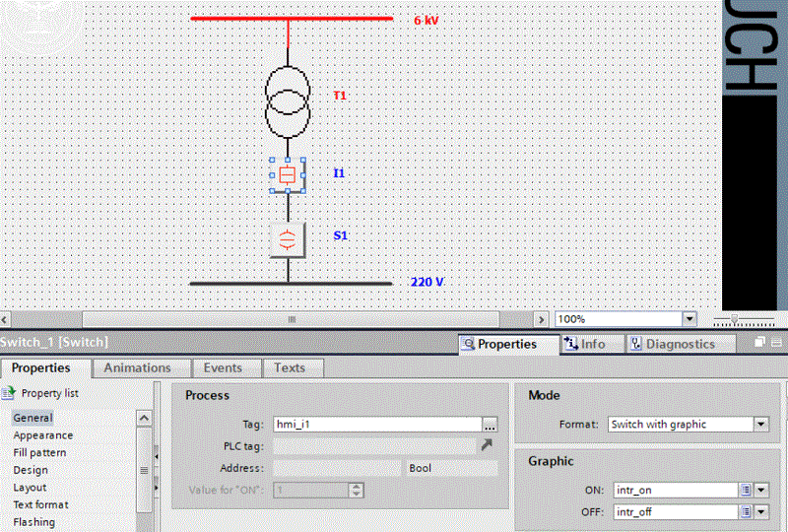
Task: Click the undock inspector window icon
Action: (760, 343)
